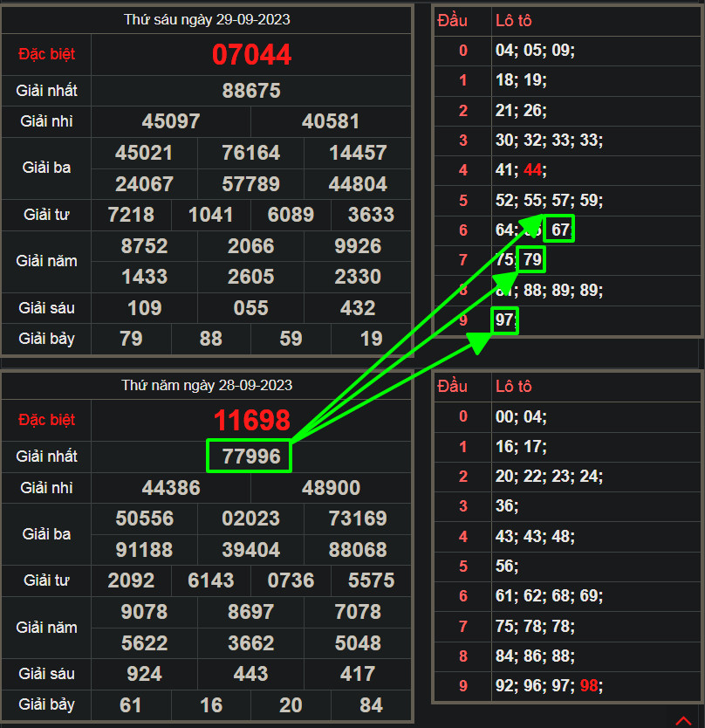Click the red 98 in the lô tô list

(589, 686)
